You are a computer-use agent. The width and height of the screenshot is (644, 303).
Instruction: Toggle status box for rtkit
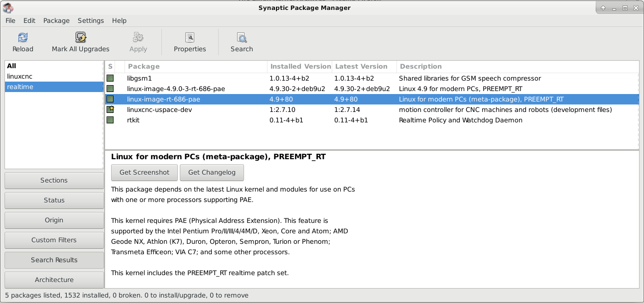pyautogui.click(x=110, y=120)
